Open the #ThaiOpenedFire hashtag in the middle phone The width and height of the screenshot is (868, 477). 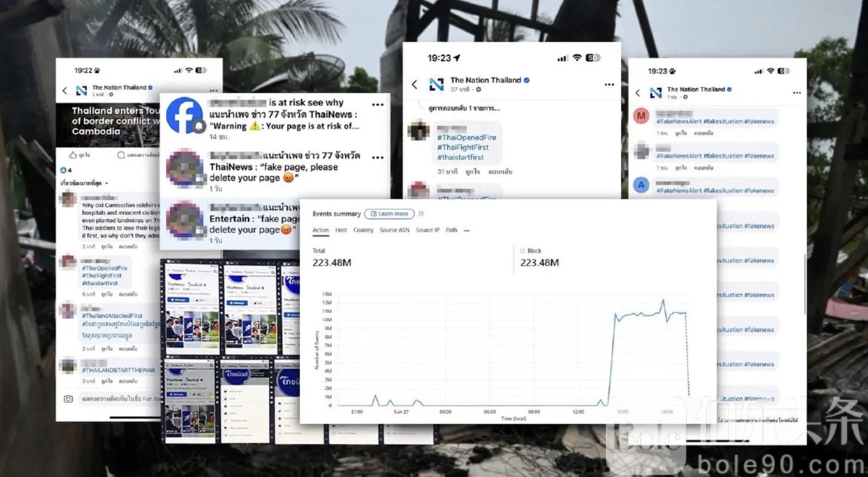click(467, 137)
